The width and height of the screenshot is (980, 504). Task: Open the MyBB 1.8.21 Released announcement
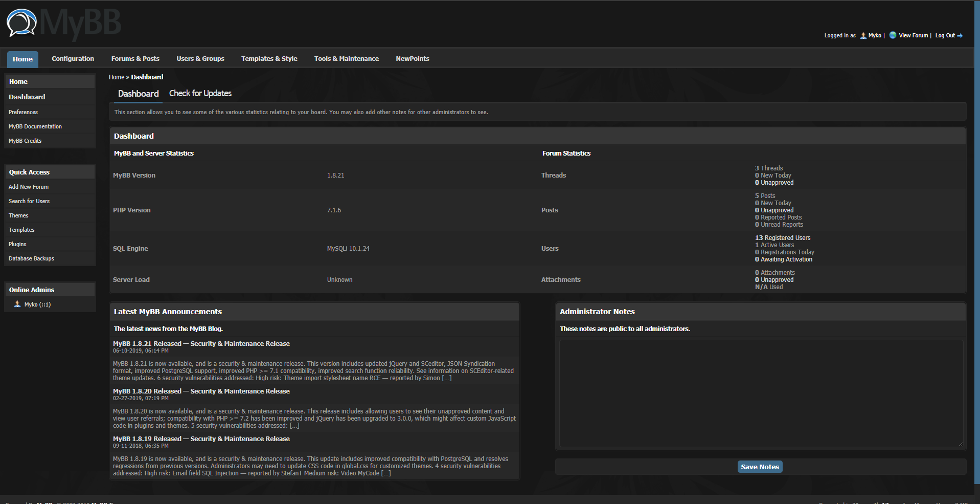click(201, 344)
